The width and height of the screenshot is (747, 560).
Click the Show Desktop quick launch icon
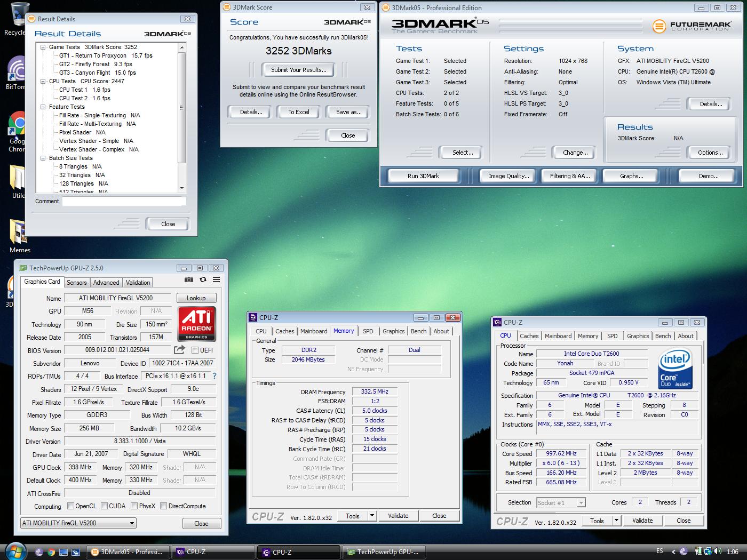tap(63, 552)
